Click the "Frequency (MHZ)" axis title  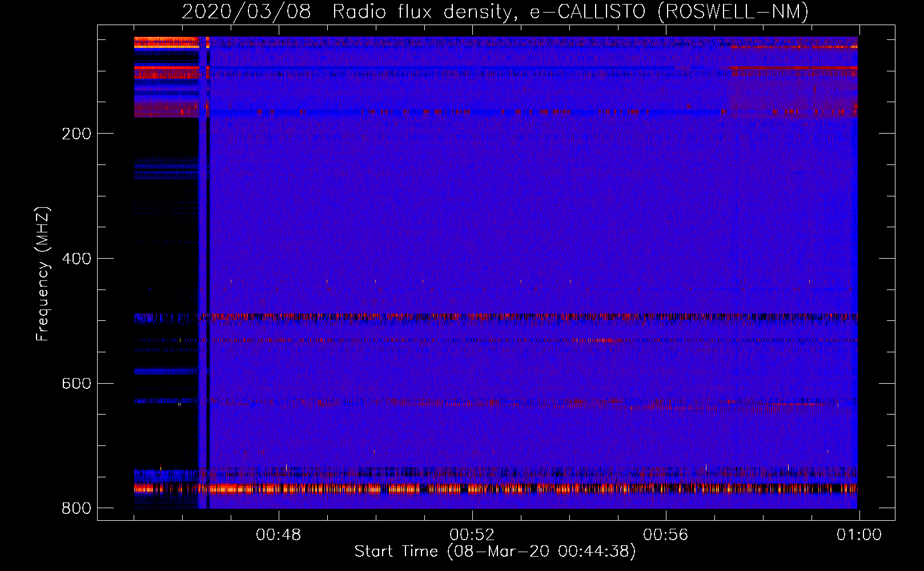(43, 274)
